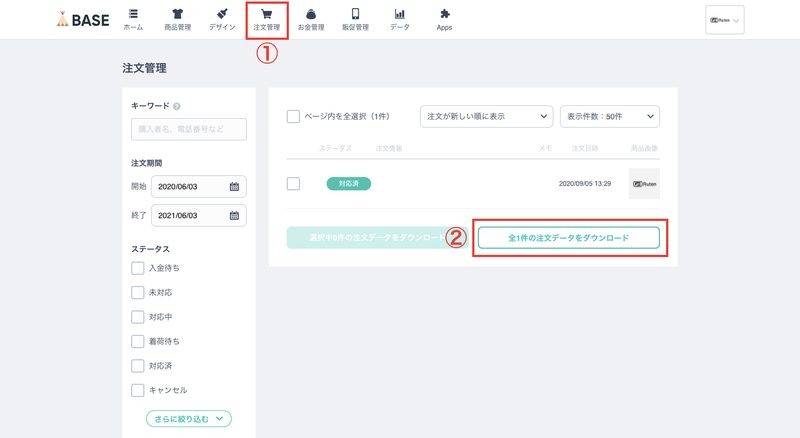This screenshot has width=800, height=438.
Task: Click 商品画像 column header
Action: tap(644, 148)
